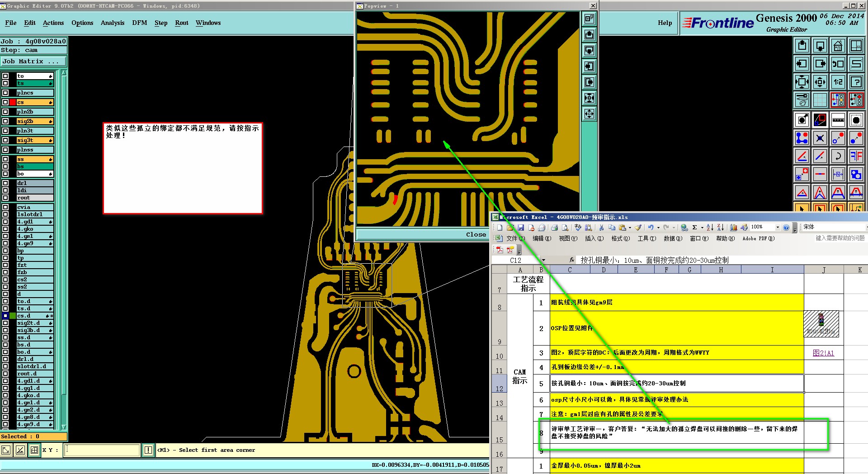The height and width of the screenshot is (474, 868).
Task: Click the Chart Wizard icon in Excel
Action: 733,228
